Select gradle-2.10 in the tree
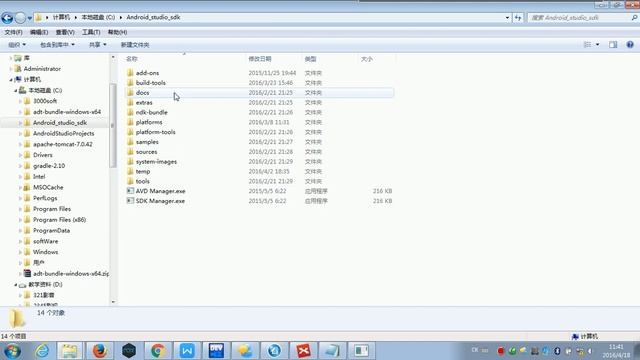The width and height of the screenshot is (640, 360). tap(49, 166)
